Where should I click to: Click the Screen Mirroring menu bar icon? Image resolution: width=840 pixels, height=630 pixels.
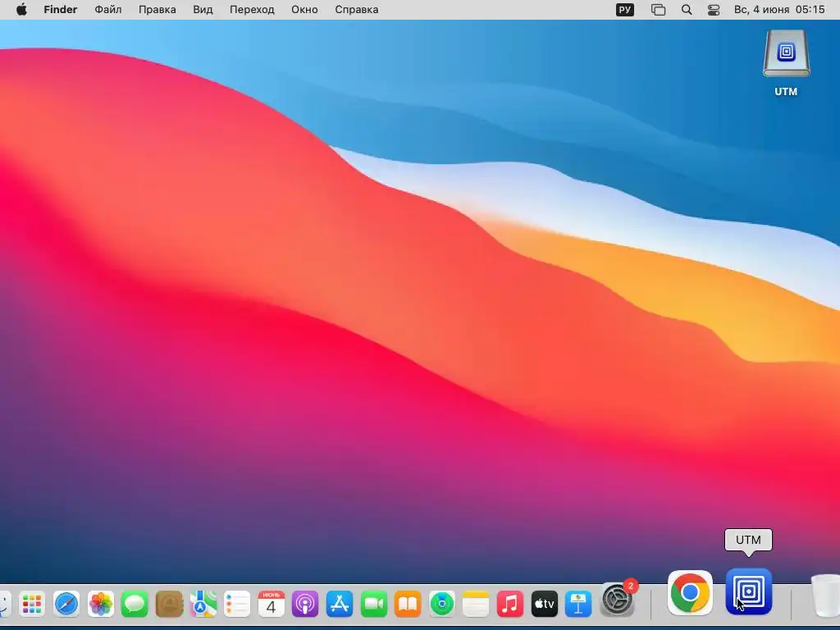click(x=659, y=10)
